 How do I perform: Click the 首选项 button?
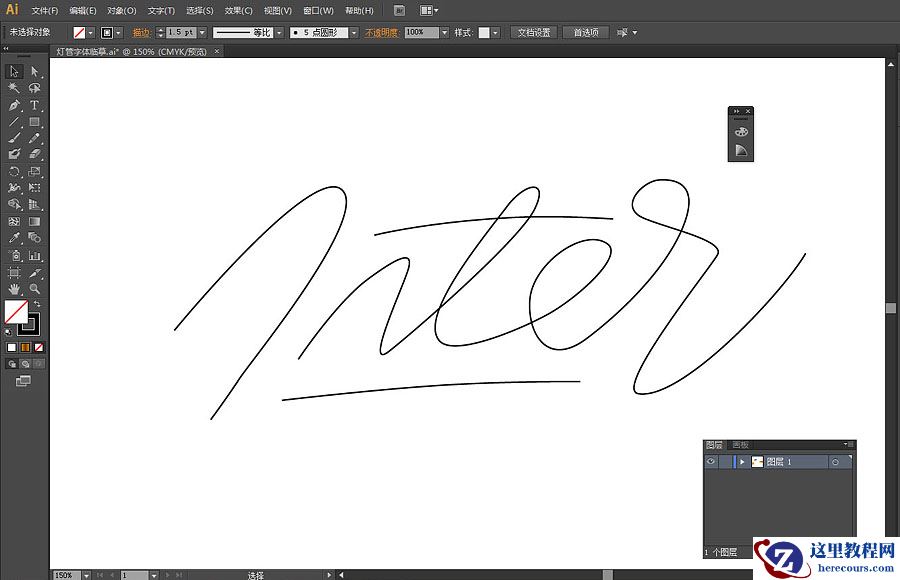click(585, 32)
